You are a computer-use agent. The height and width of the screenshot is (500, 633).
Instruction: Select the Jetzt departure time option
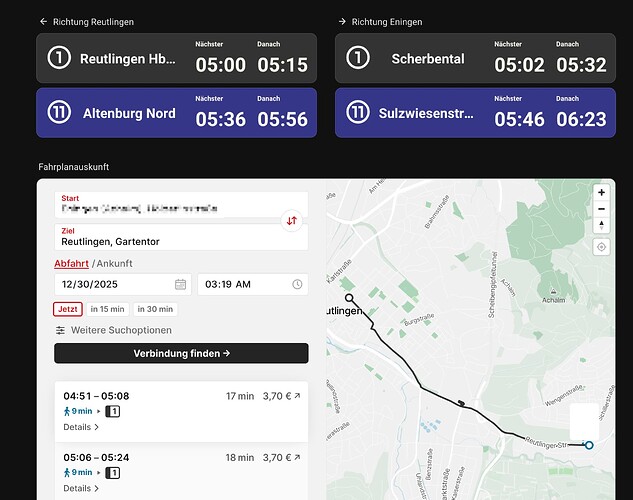68,309
